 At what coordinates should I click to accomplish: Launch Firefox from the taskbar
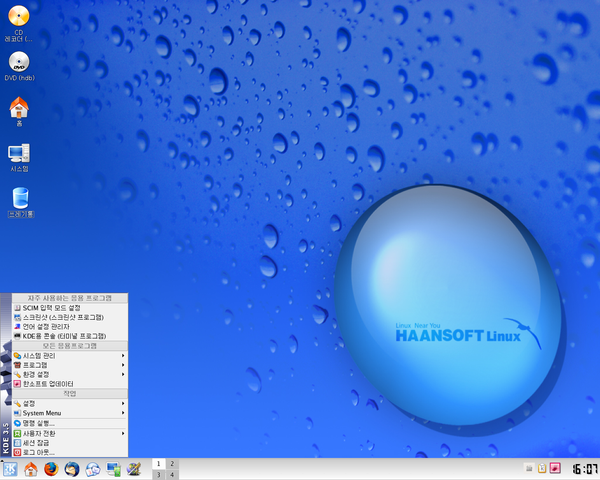(51, 469)
